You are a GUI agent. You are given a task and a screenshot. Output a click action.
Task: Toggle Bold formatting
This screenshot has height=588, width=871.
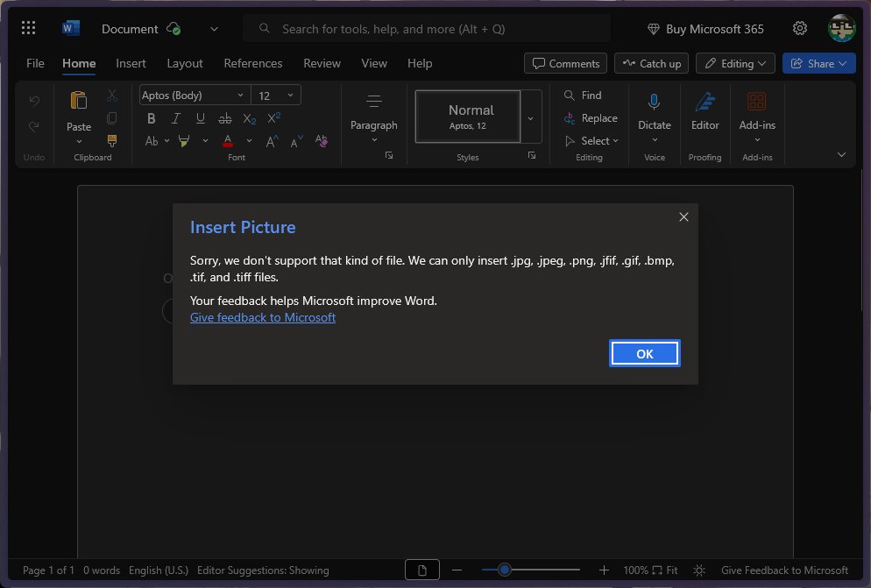[x=151, y=118]
